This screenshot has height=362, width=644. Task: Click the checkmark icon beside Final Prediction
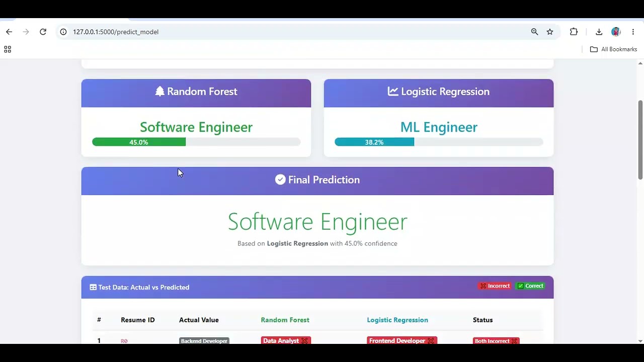[x=280, y=179]
